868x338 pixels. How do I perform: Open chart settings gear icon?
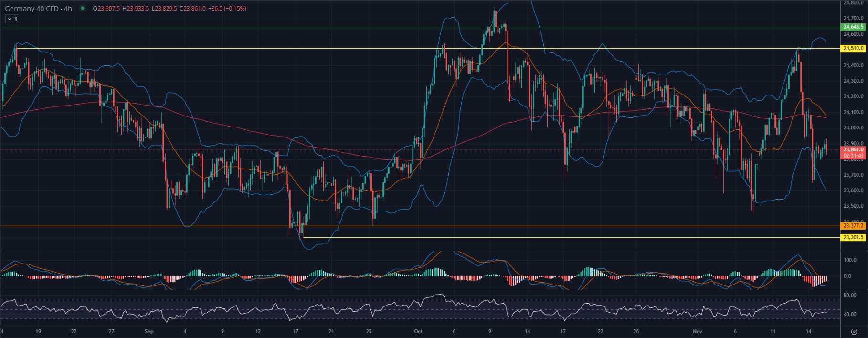click(x=854, y=331)
